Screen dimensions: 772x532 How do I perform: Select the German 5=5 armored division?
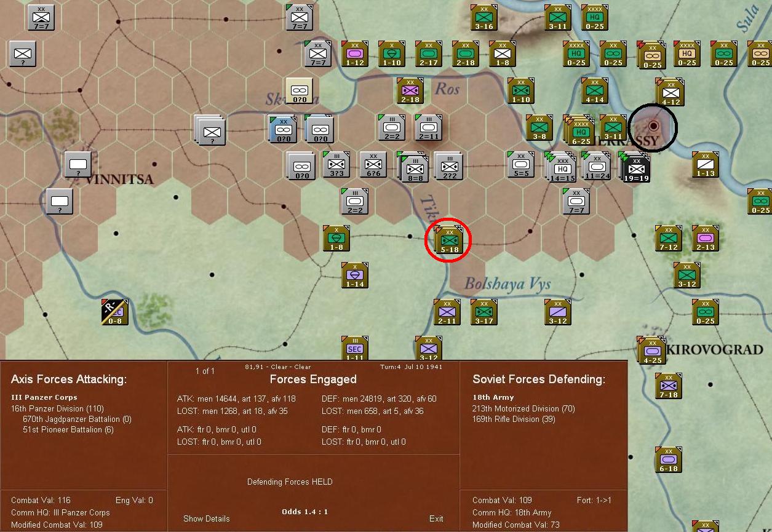(521, 164)
